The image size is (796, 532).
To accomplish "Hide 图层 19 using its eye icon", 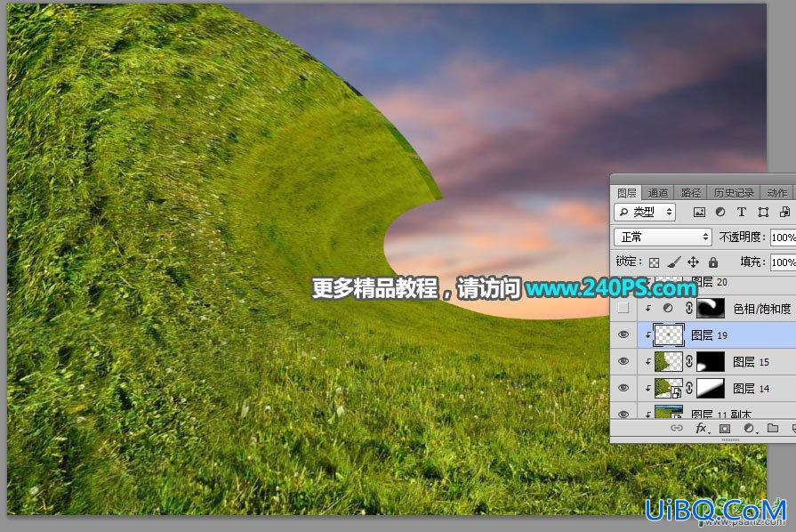I will click(x=623, y=335).
